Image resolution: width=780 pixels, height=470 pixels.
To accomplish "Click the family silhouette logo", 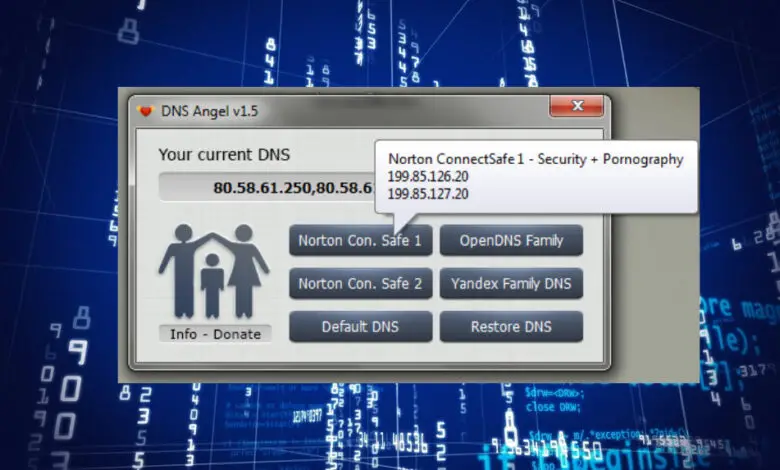I will (214, 271).
